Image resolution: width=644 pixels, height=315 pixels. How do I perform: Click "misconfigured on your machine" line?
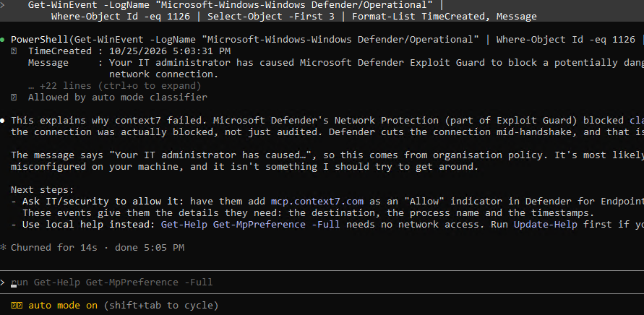(x=245, y=167)
